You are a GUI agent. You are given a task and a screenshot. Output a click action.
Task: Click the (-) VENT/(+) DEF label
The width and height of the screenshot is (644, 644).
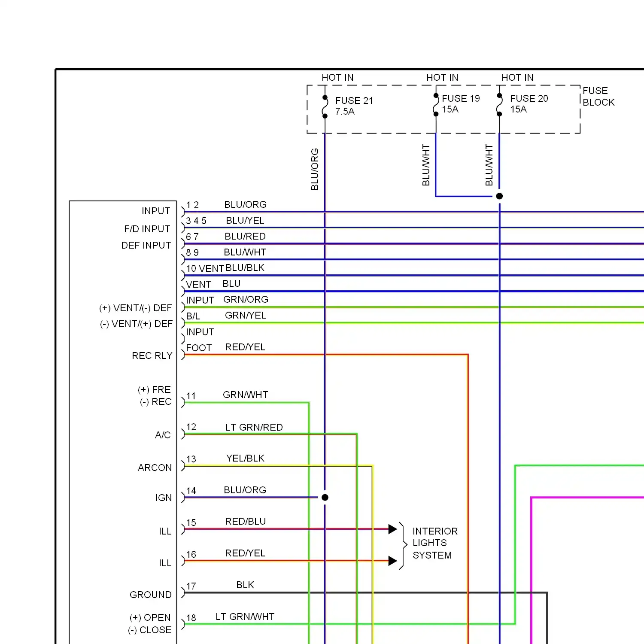point(136,324)
